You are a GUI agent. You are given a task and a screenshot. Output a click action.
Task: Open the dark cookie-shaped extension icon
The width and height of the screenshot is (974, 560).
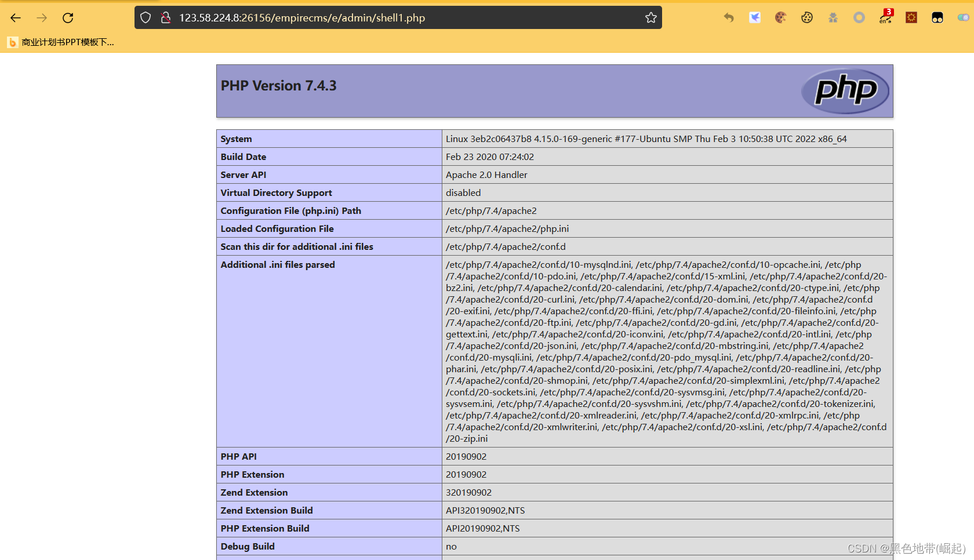coord(806,17)
